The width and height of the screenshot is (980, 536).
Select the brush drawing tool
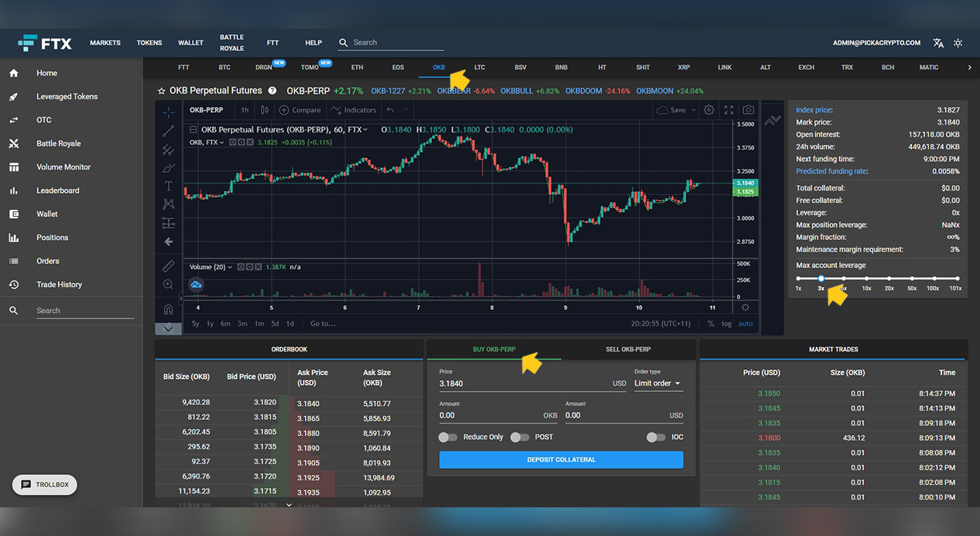pyautogui.click(x=169, y=167)
